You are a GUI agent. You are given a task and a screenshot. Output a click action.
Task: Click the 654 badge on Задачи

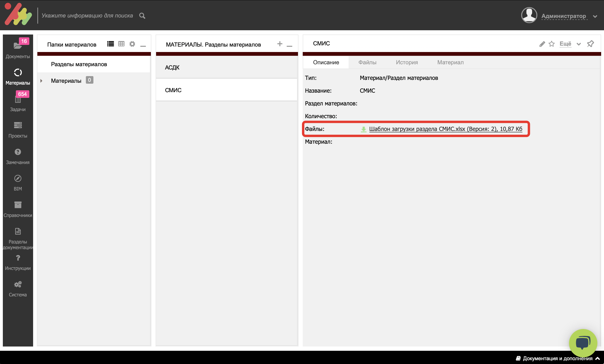[22, 94]
